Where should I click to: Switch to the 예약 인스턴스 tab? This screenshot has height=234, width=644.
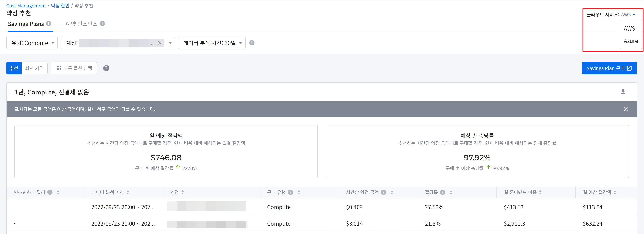[x=81, y=24]
